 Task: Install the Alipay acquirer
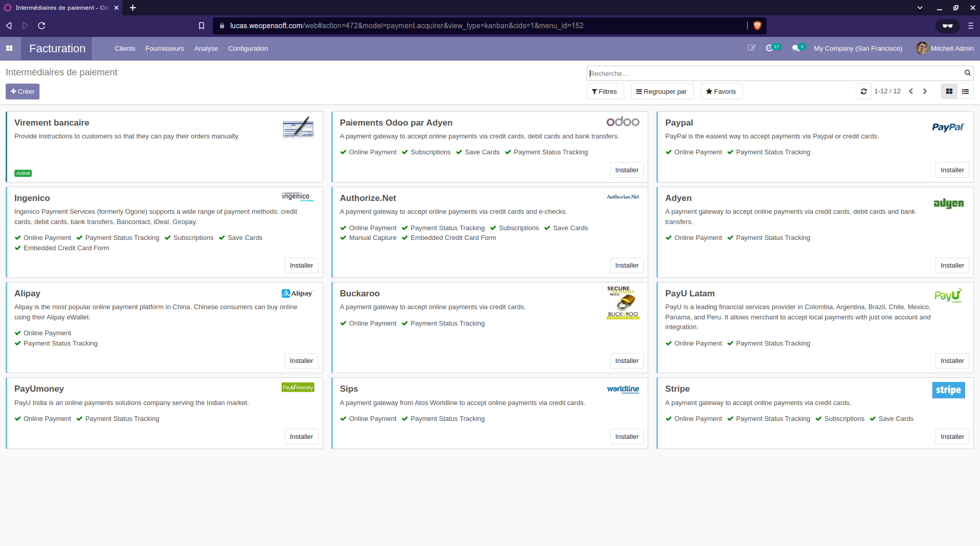click(301, 360)
